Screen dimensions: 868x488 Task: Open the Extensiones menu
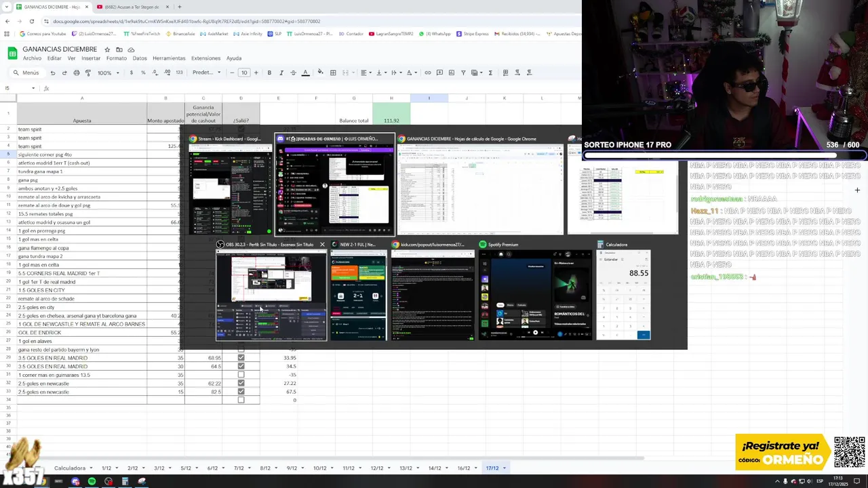[205, 58]
